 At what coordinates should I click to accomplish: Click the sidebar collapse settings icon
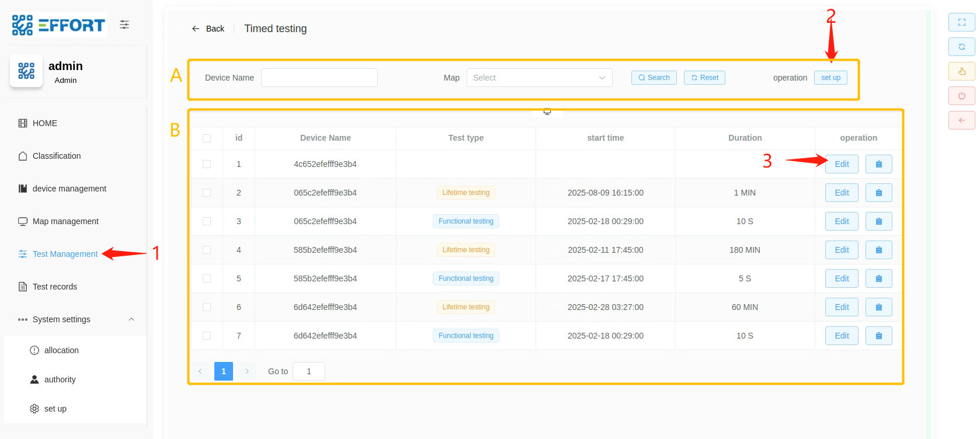tap(124, 25)
